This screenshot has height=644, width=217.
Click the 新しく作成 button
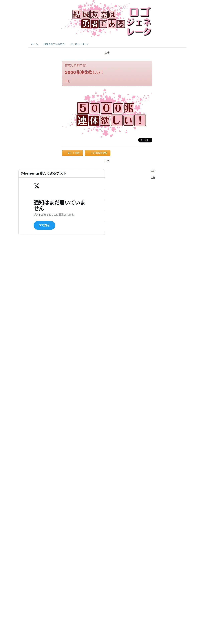[x=72, y=153]
